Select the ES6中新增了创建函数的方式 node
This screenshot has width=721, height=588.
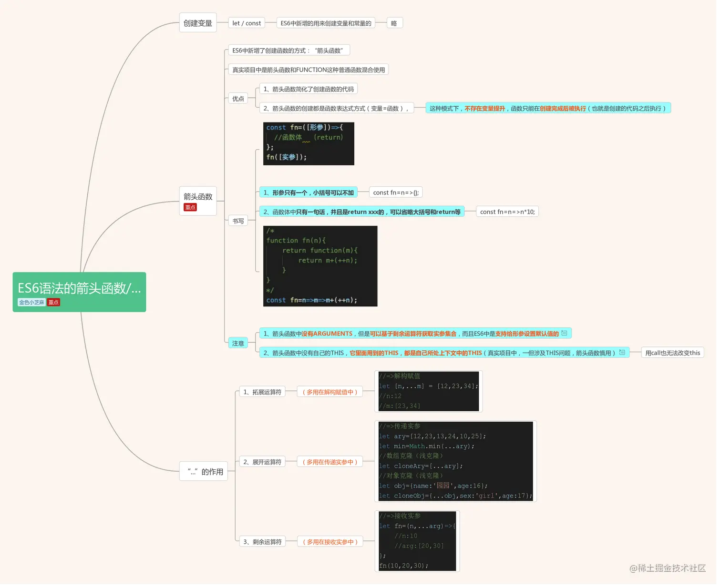289,51
